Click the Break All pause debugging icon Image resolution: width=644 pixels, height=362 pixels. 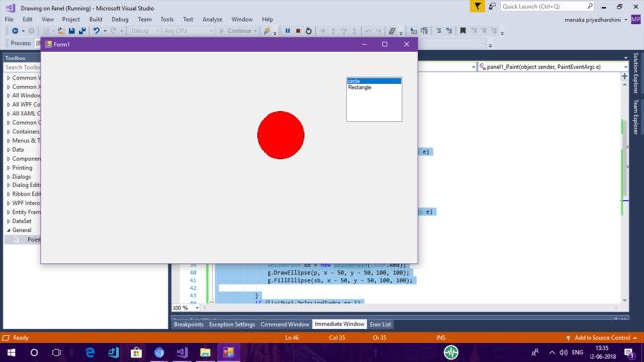pyautogui.click(x=288, y=31)
